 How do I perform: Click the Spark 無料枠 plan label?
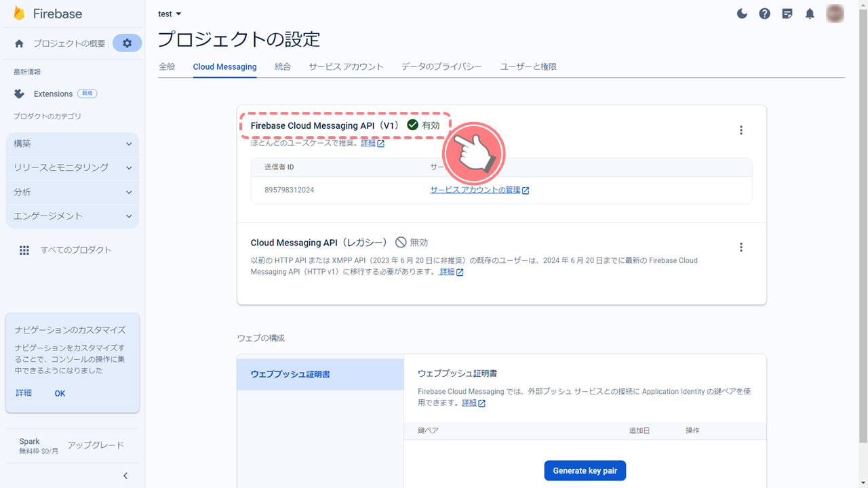pos(38,445)
